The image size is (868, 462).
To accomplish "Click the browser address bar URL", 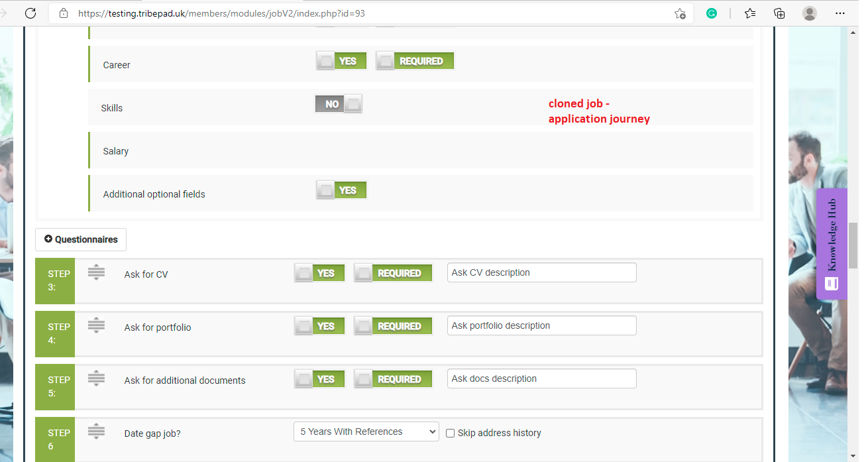I will tap(221, 13).
